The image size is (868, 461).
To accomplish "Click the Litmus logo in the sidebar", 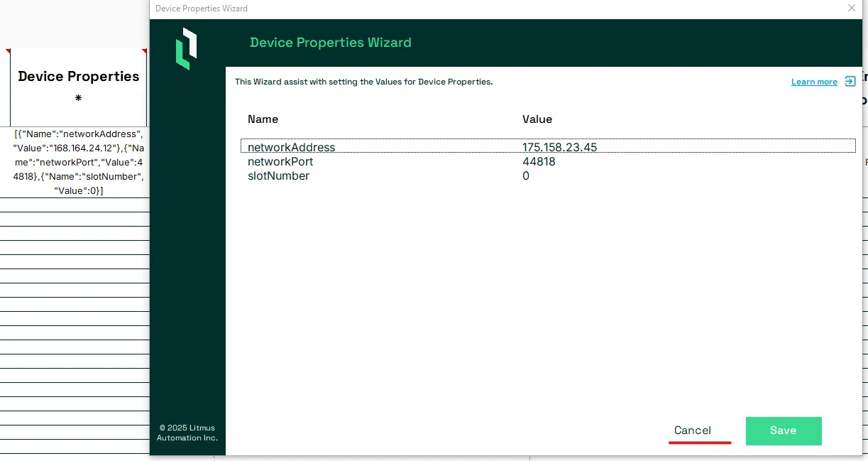I will [187, 49].
